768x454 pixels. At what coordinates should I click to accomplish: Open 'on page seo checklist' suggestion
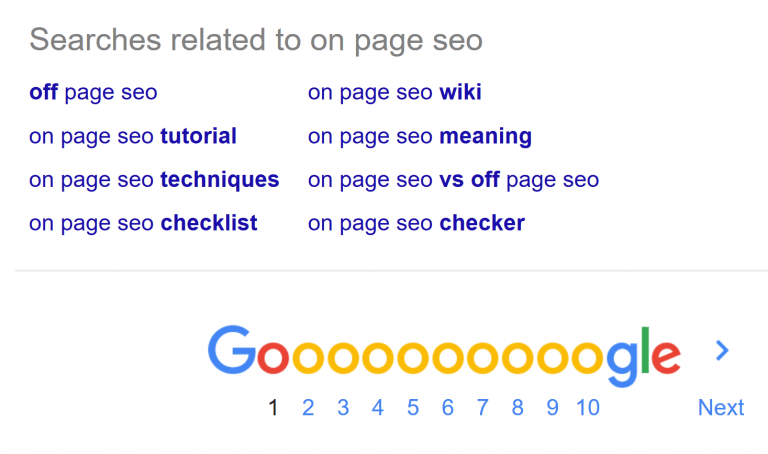[x=143, y=223]
